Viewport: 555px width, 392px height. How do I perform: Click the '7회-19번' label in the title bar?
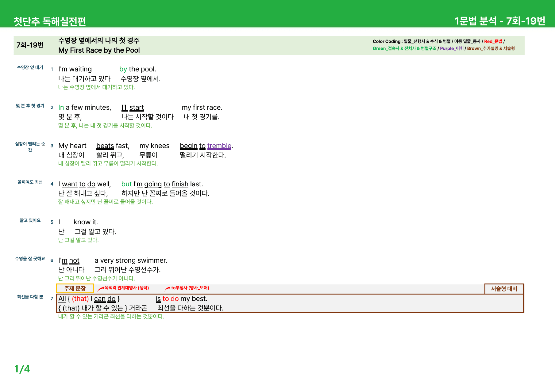point(30,45)
